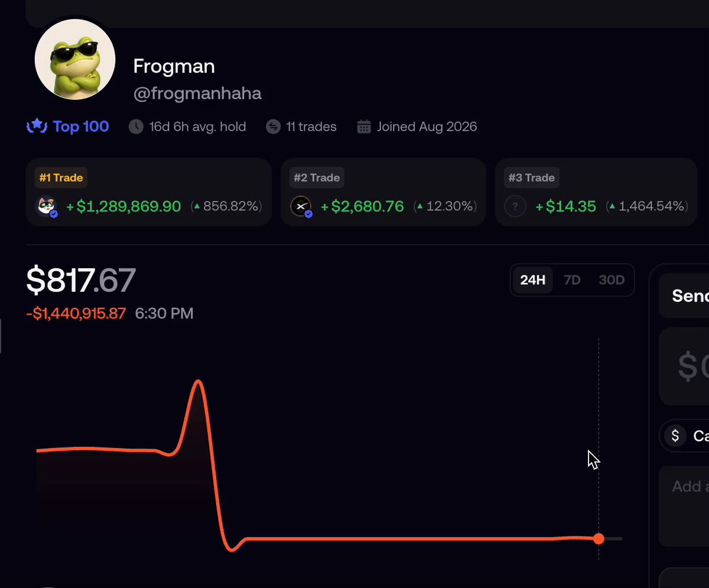Switch chart to the 30D range
This screenshot has width=709, height=588.
tap(612, 280)
